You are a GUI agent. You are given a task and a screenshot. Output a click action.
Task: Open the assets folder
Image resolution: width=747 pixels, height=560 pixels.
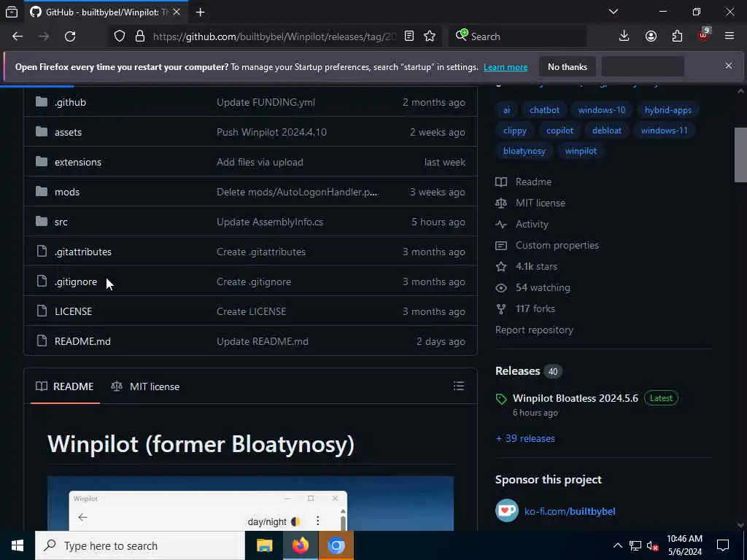click(x=68, y=133)
